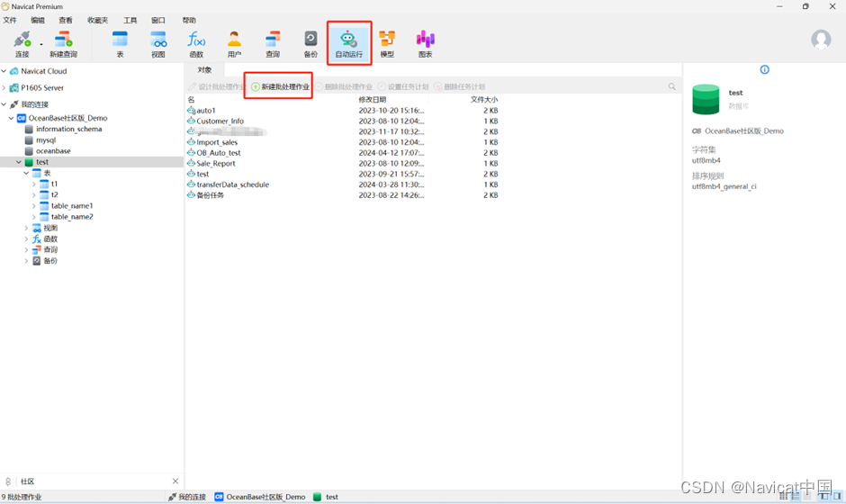Expand the table_name2 node

click(x=34, y=216)
